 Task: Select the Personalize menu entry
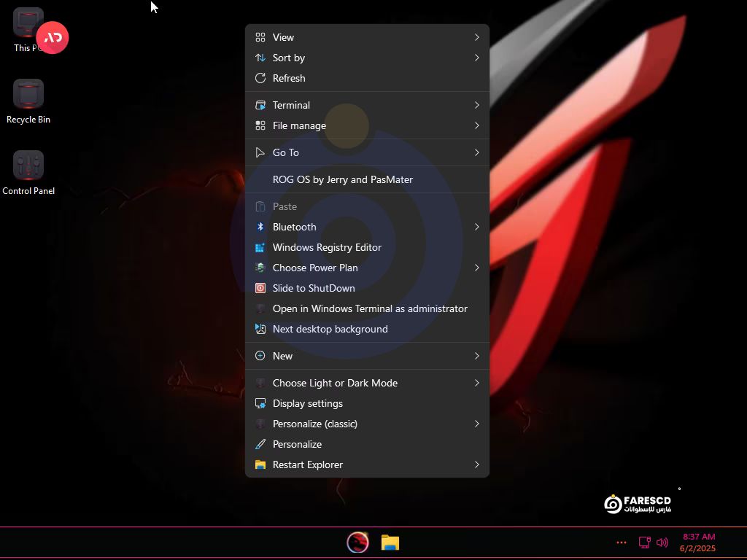pyautogui.click(x=368, y=444)
